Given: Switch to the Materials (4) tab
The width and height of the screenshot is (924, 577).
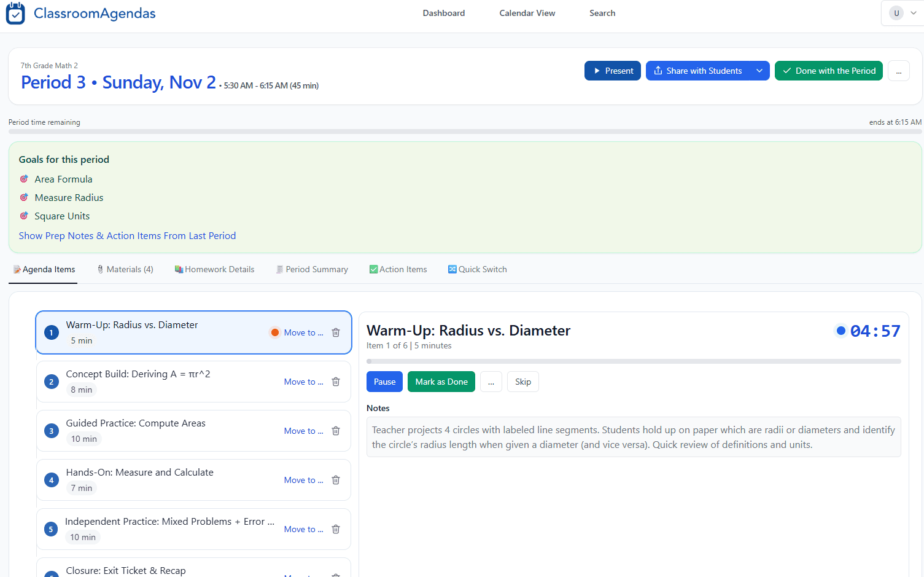Looking at the screenshot, I should (x=125, y=269).
